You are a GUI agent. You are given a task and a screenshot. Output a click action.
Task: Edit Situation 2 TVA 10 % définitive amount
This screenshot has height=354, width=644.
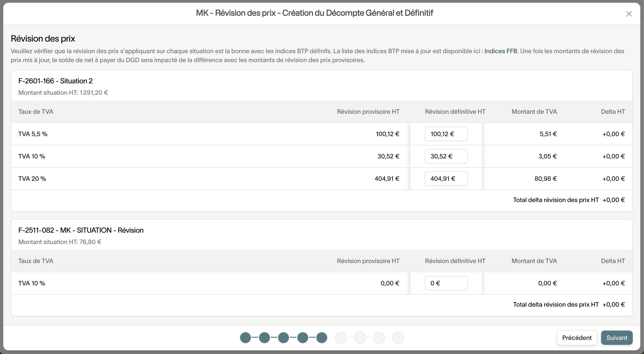446,156
